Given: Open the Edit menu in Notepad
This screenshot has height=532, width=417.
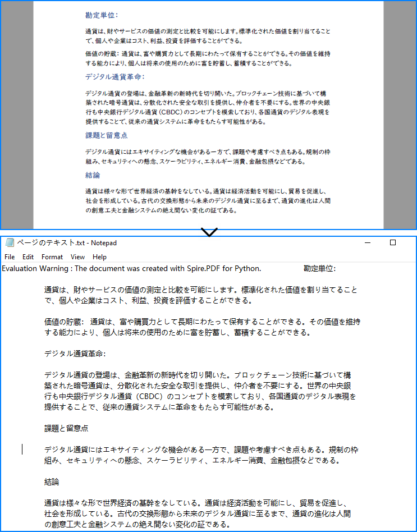Looking at the screenshot, I should tap(28, 257).
